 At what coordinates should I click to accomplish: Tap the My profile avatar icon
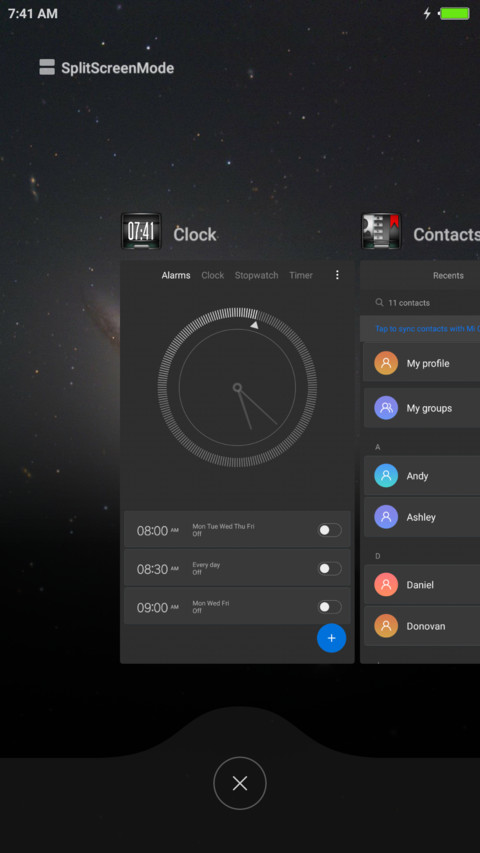[386, 363]
